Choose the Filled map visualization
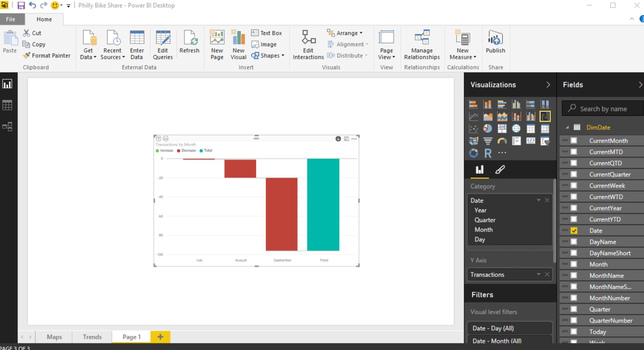 473,141
